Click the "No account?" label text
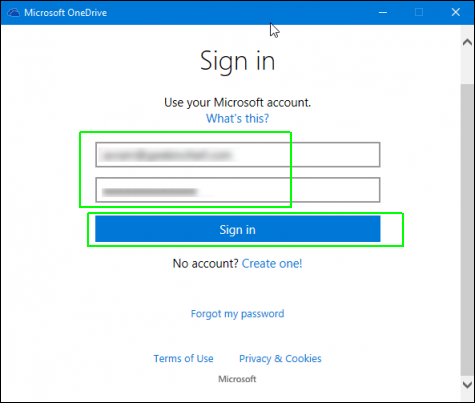This screenshot has height=403, width=475. pyautogui.click(x=205, y=263)
